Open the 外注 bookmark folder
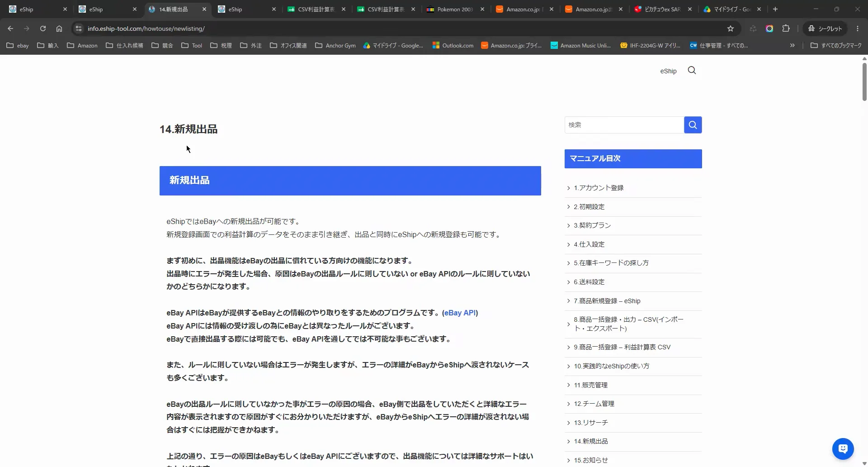The image size is (868, 467). coord(251,45)
